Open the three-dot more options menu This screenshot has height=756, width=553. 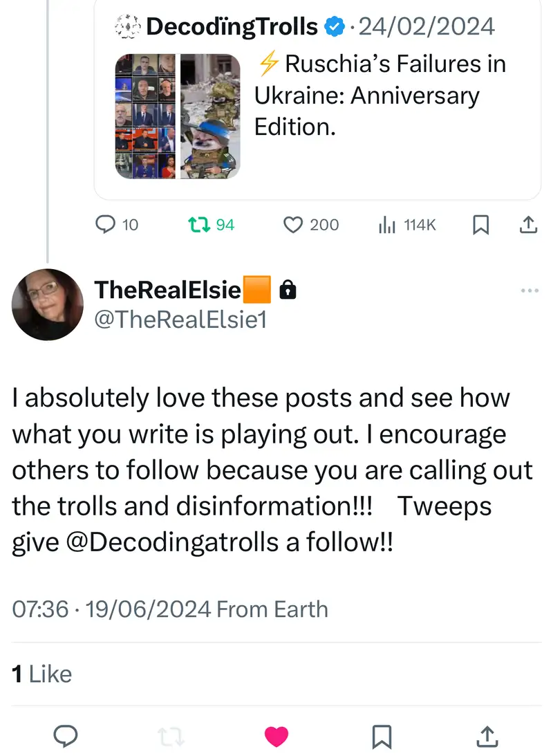coord(529,291)
